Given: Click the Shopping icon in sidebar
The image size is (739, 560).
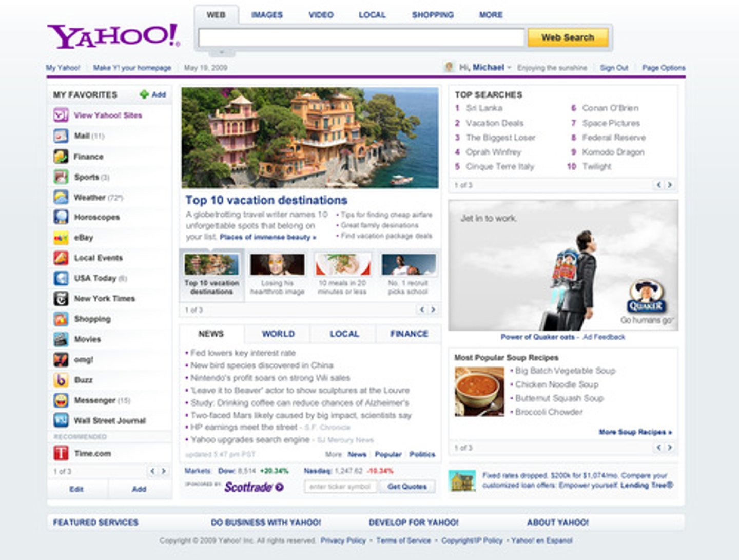Looking at the screenshot, I should point(61,319).
